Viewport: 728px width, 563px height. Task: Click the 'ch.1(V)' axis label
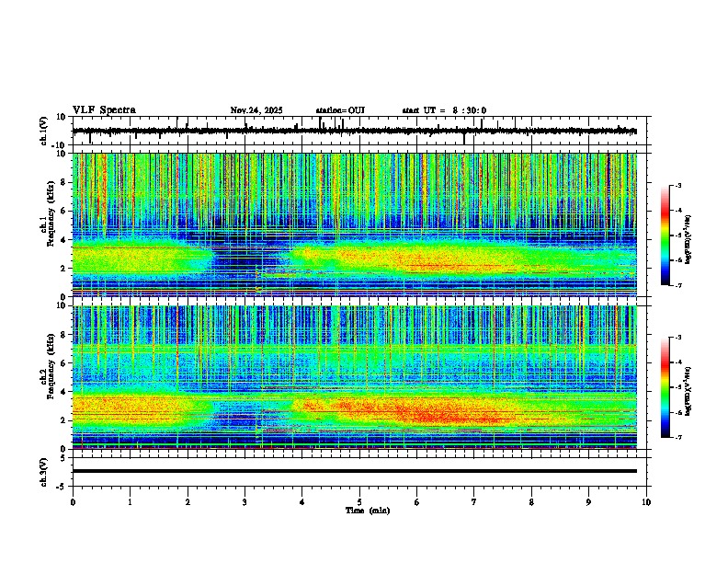tap(44, 131)
